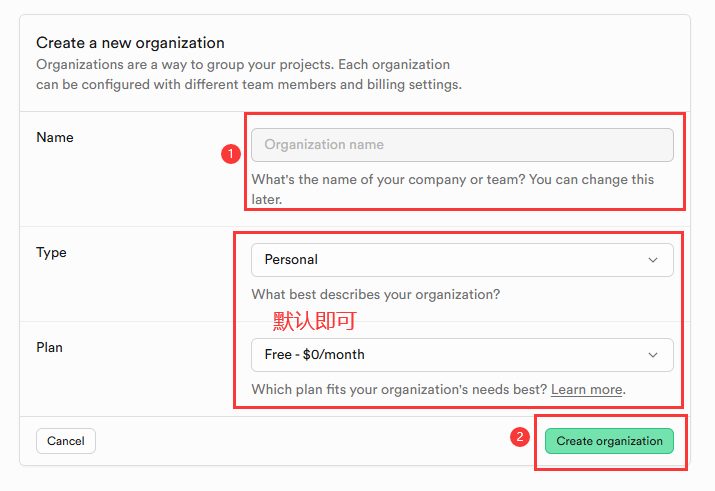Viewport: 715px width, 491px height.
Task: Click the Plan field label
Action: pos(49,347)
